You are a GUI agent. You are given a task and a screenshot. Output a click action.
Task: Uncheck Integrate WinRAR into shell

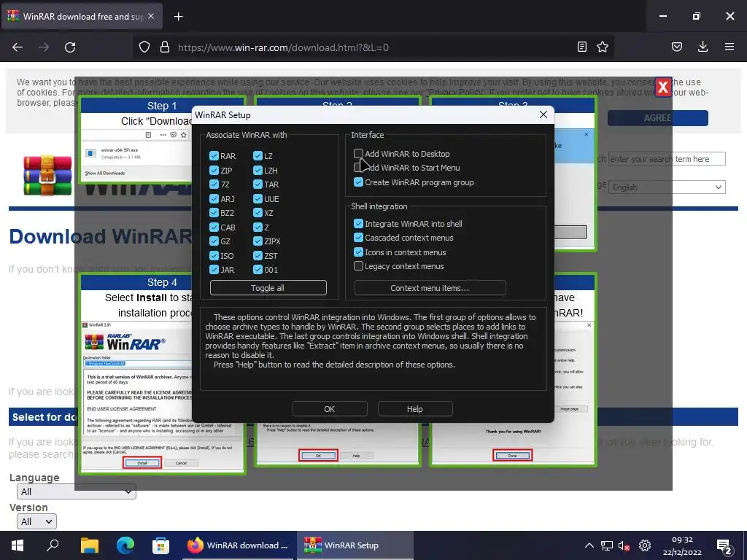click(358, 223)
